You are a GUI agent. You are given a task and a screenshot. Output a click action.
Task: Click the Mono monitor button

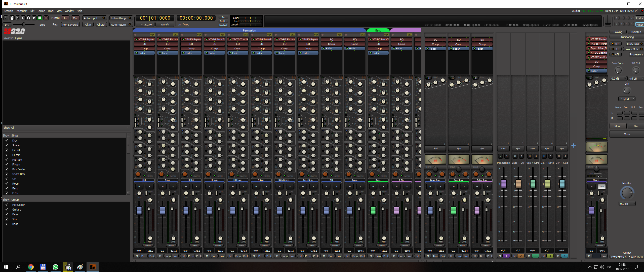click(618, 126)
